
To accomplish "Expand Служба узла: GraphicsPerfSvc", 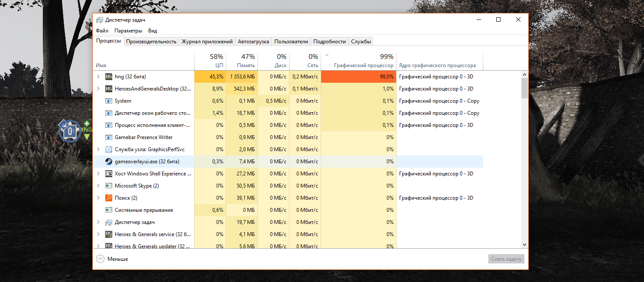I will [98, 149].
